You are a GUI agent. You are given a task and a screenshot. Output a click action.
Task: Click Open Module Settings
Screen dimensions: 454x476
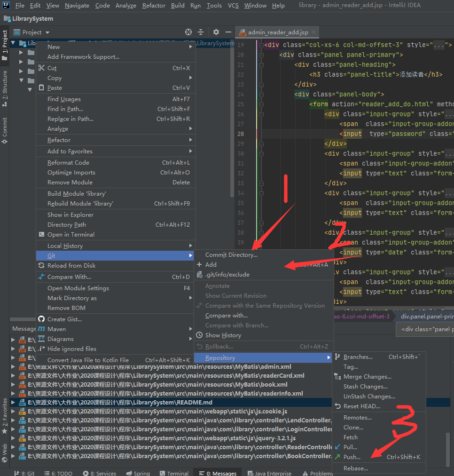[116, 288]
